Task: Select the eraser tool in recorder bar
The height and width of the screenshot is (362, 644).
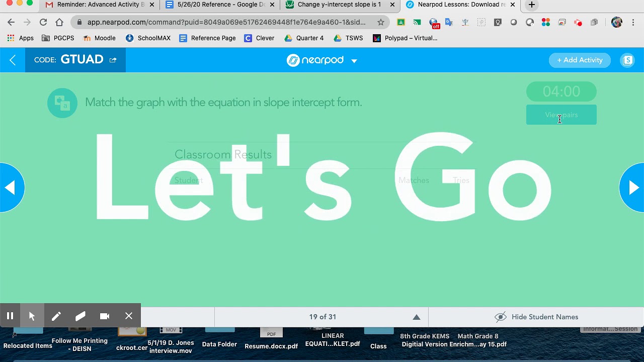Action: point(80,316)
